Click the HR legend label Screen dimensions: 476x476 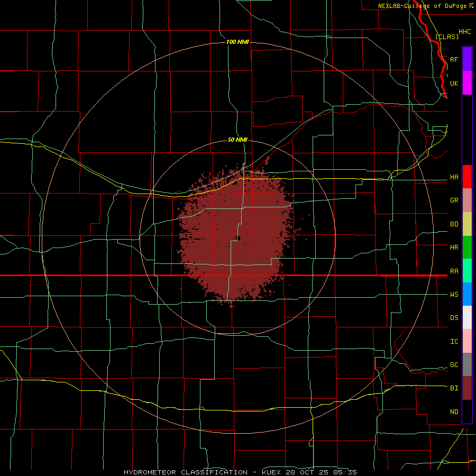click(x=454, y=248)
